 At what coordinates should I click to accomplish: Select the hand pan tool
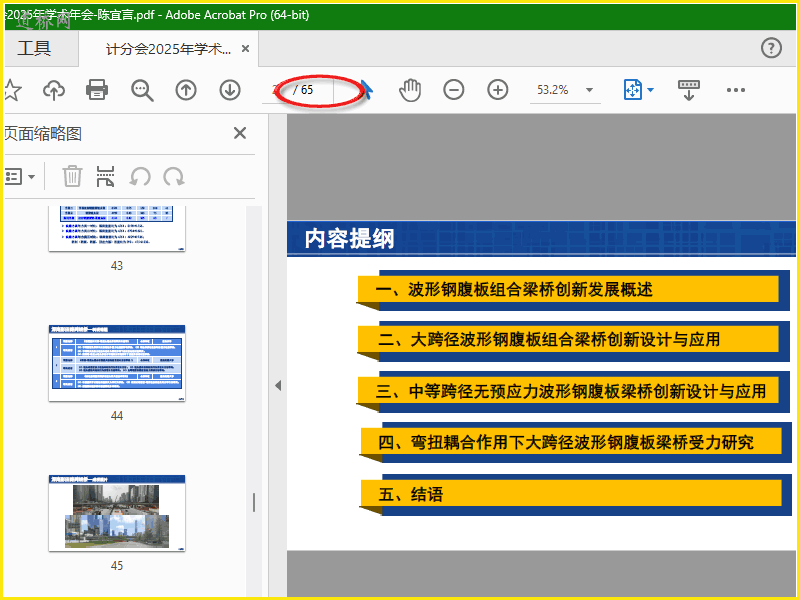[410, 90]
